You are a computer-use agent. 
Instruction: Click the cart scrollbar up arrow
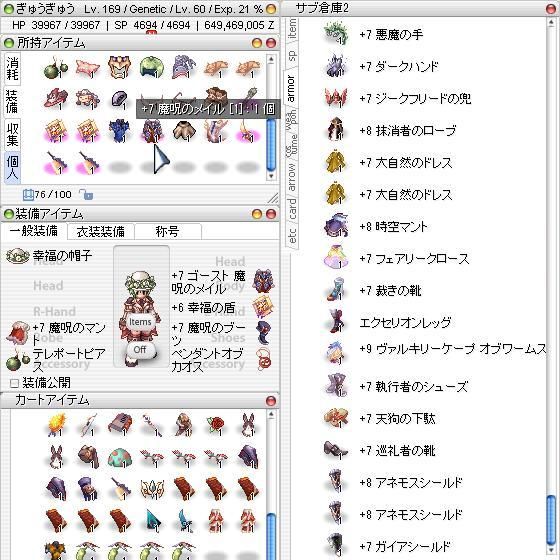coord(271,415)
